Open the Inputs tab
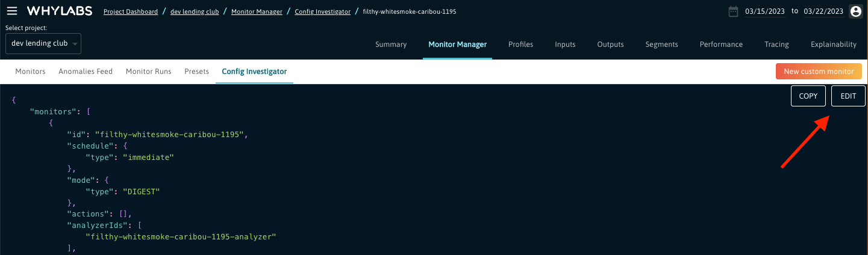Viewport: 868px width, 255px height. tap(565, 44)
